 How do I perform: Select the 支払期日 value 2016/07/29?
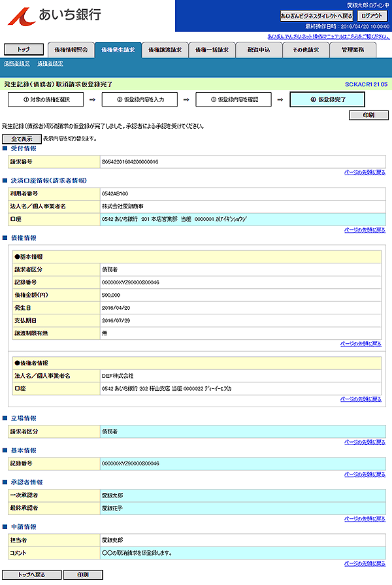(x=116, y=320)
